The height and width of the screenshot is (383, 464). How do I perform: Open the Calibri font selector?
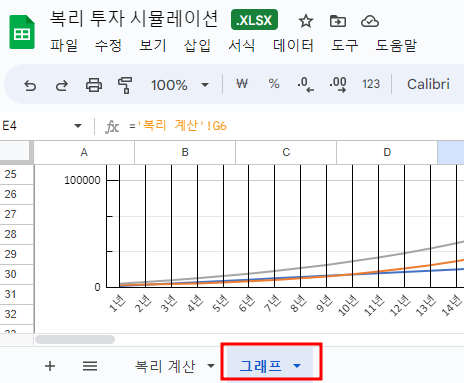[x=428, y=84]
